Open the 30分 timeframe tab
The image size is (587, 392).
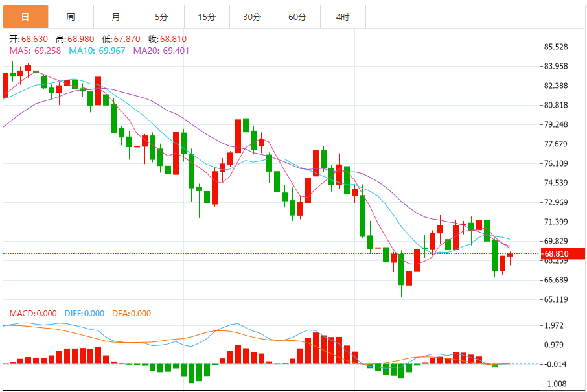252,16
